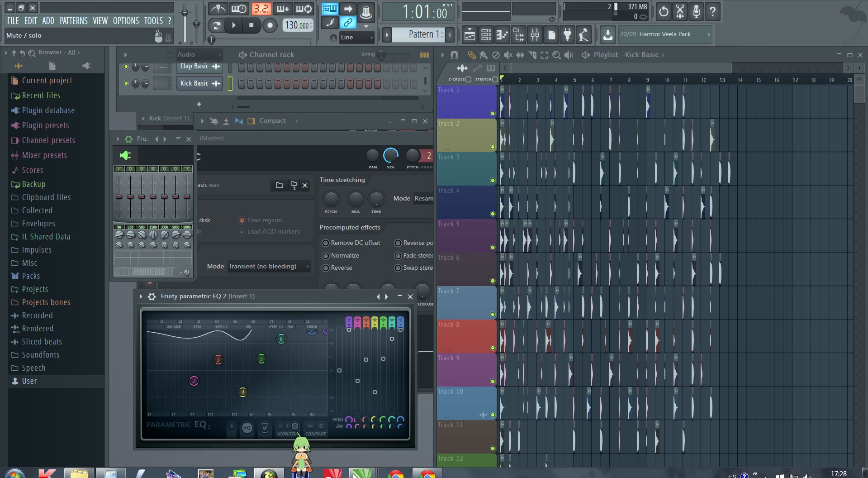868x478 pixels.
Task: Select the Zoom tool in Playlist
Action: coord(556,55)
